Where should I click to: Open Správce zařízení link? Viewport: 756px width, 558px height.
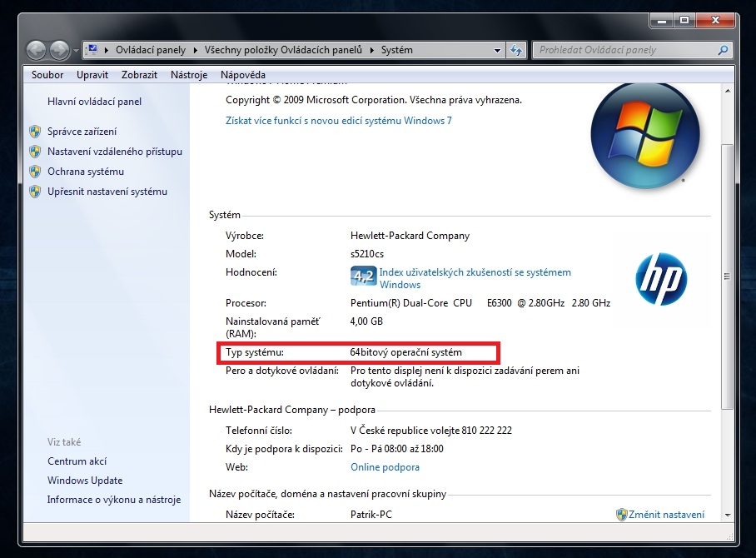coord(82,132)
